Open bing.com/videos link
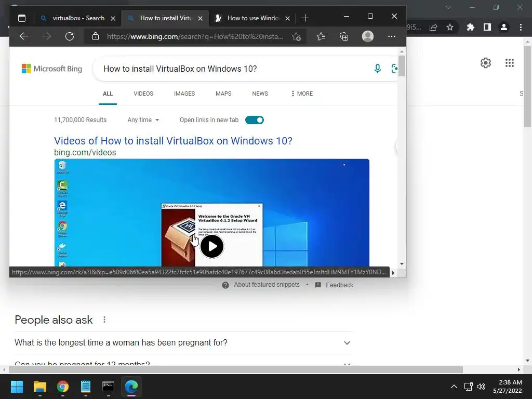This screenshot has width=532, height=399. (x=85, y=152)
